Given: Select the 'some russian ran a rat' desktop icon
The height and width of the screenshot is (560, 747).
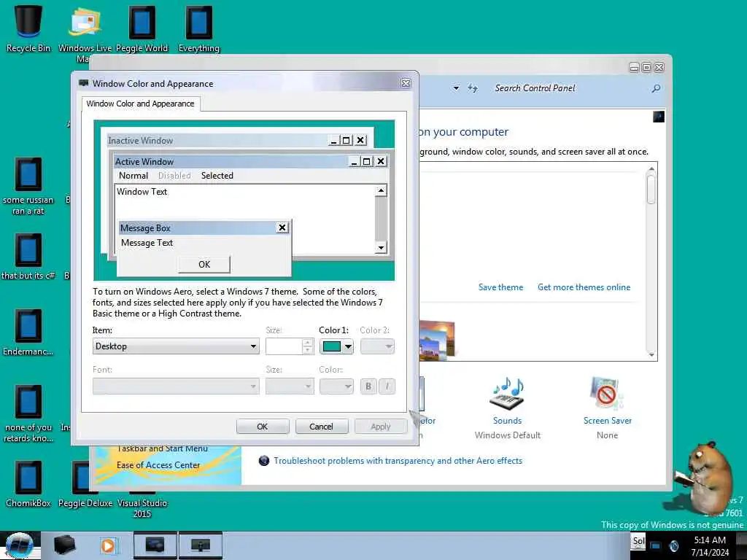Looking at the screenshot, I should (28, 187).
